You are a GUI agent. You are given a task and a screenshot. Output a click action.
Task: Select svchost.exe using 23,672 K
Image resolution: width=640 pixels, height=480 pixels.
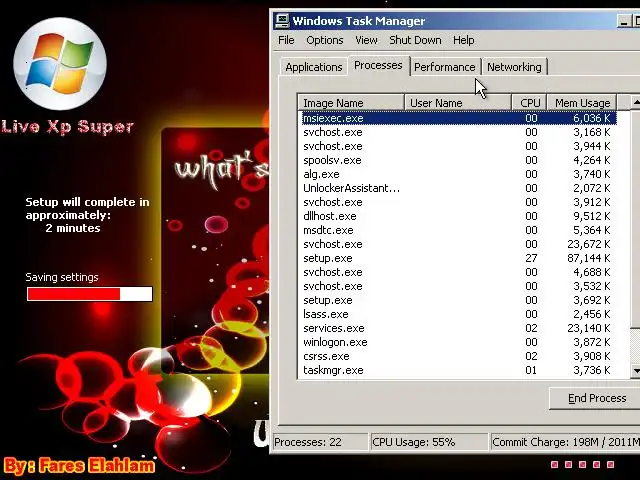pyautogui.click(x=459, y=244)
